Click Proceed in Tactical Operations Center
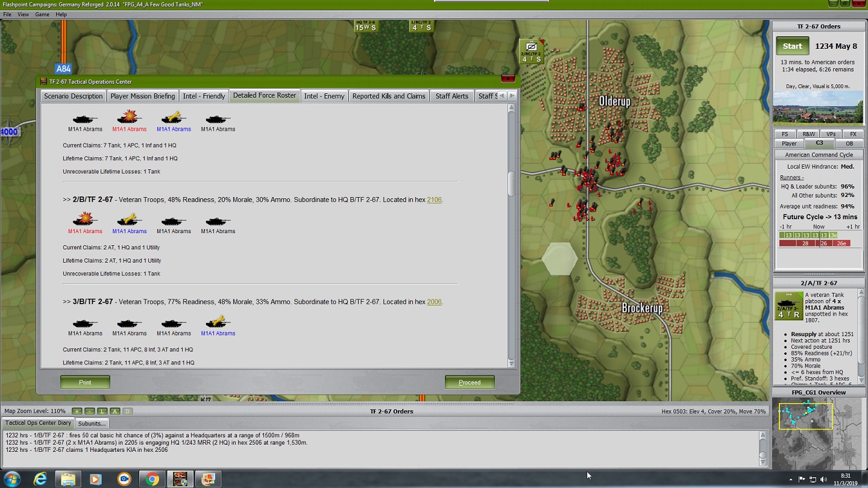 [x=470, y=382]
